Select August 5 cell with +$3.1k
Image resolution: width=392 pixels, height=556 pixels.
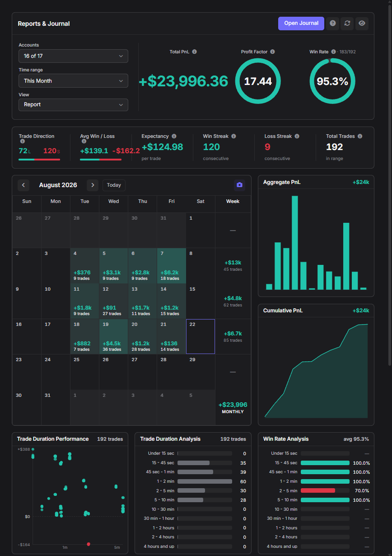[113, 266]
